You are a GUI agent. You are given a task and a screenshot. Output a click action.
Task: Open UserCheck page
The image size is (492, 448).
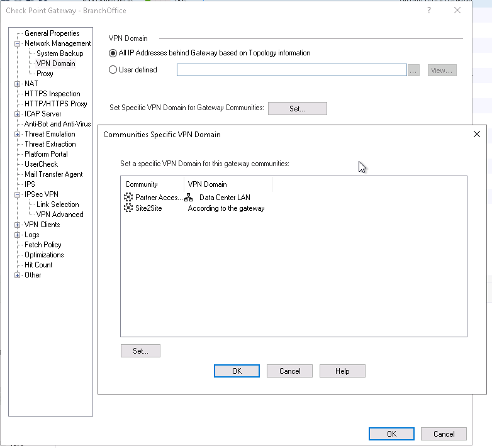point(41,164)
